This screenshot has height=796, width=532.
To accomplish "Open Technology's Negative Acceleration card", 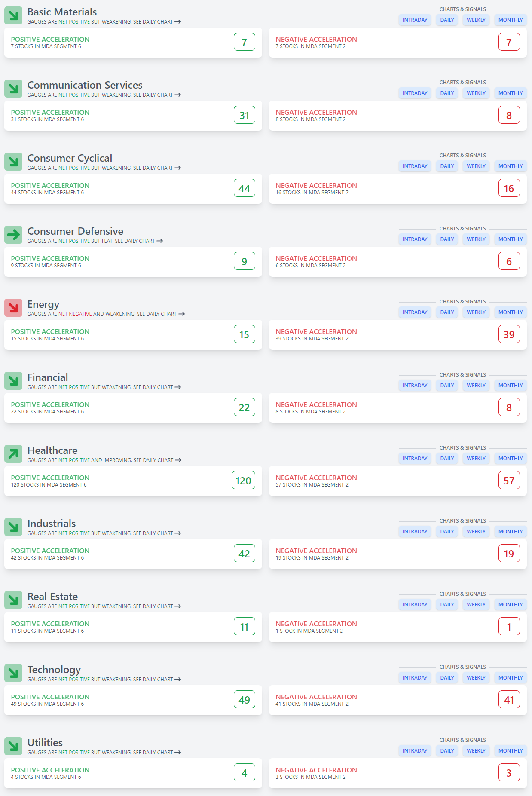I will 397,700.
